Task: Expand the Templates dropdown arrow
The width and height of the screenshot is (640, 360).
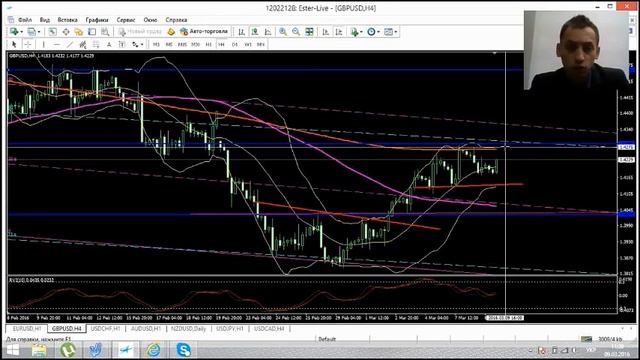Action: (396, 32)
